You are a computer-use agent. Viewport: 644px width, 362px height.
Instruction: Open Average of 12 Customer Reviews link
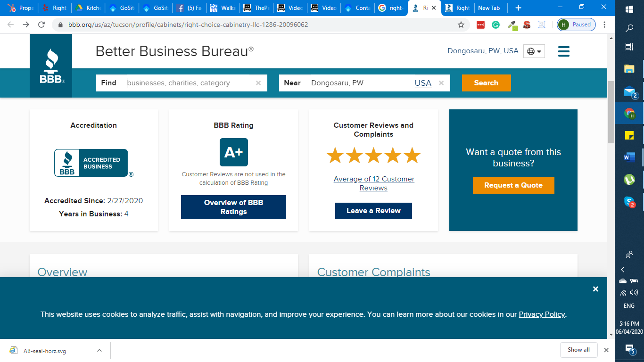[373, 183]
